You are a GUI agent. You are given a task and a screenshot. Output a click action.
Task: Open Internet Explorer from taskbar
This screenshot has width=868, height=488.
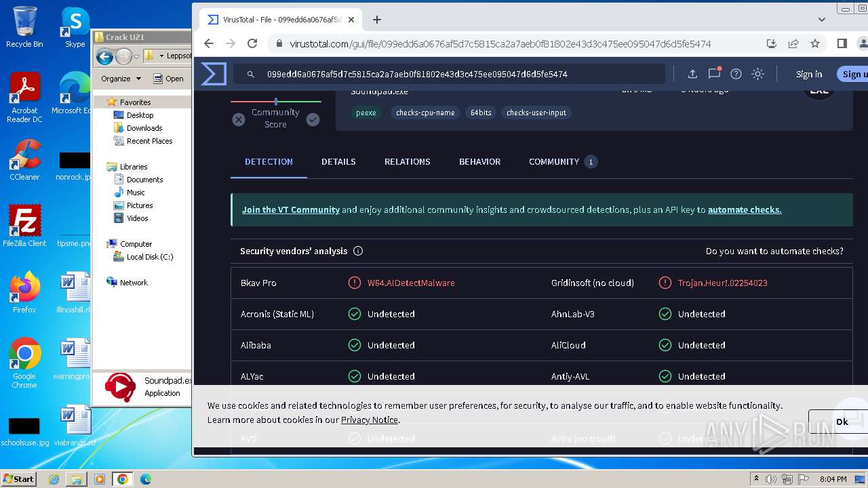[x=54, y=479]
